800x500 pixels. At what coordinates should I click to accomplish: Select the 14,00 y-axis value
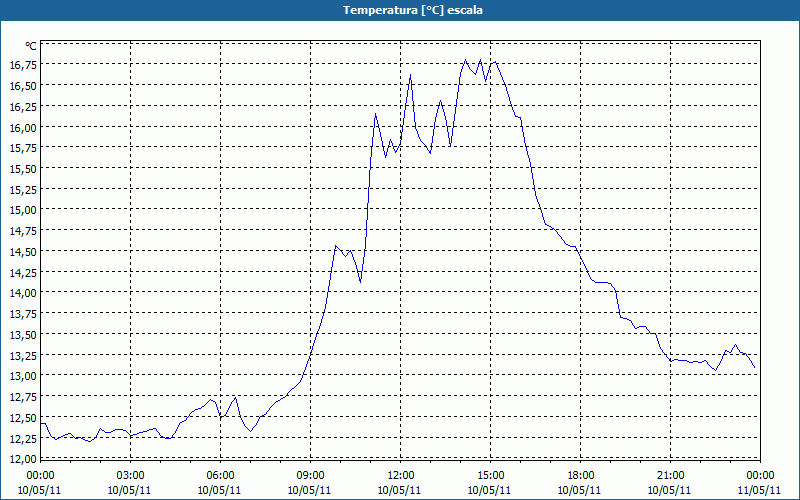[23, 293]
